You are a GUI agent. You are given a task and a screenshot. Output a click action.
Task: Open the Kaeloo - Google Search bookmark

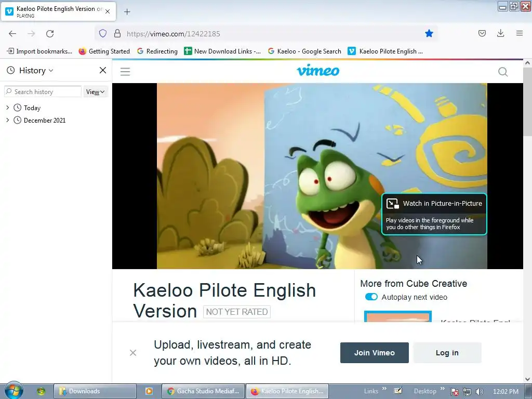pyautogui.click(x=304, y=51)
